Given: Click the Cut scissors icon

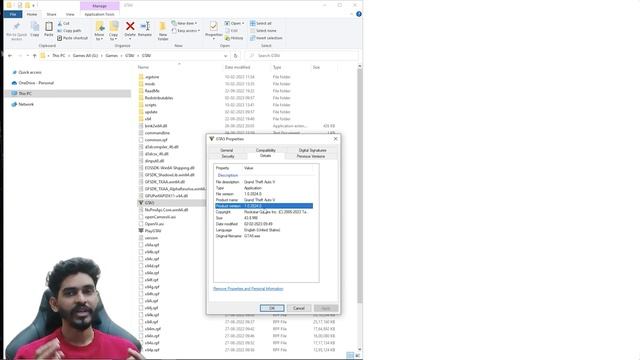Looking at the screenshot, I should 60,23.
